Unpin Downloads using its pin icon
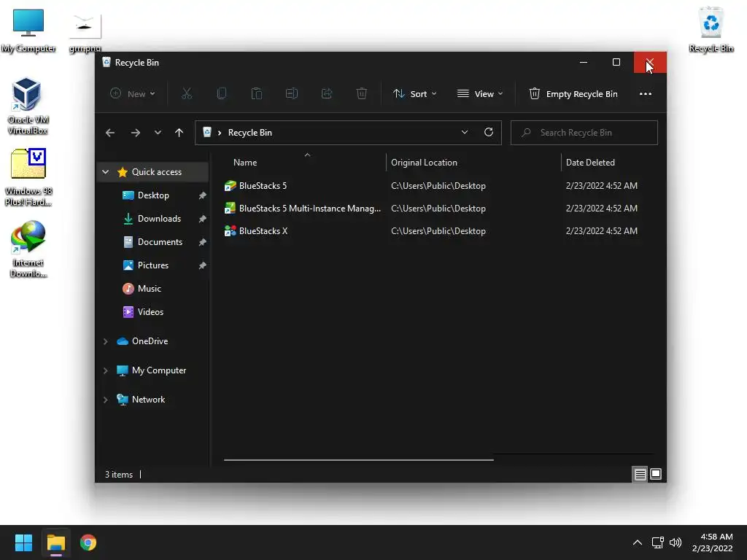The height and width of the screenshot is (560, 747). (203, 219)
